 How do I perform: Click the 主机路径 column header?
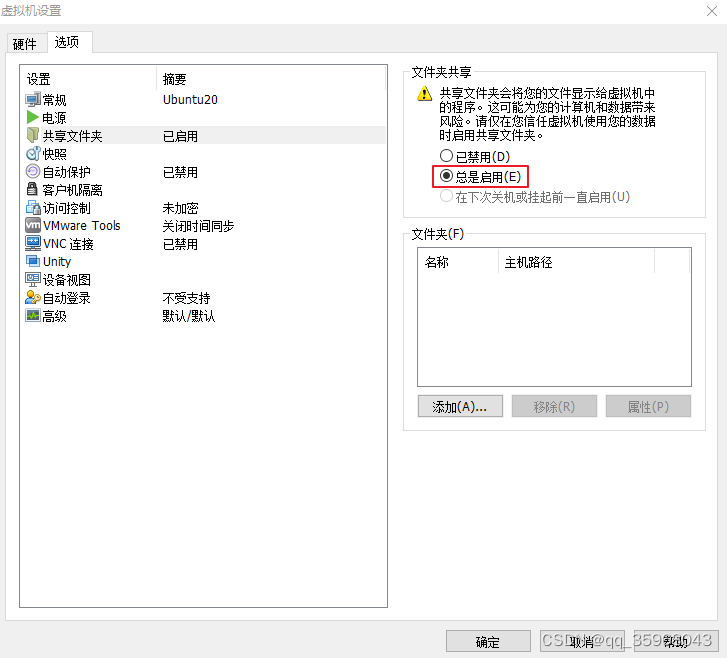[x=576, y=262]
